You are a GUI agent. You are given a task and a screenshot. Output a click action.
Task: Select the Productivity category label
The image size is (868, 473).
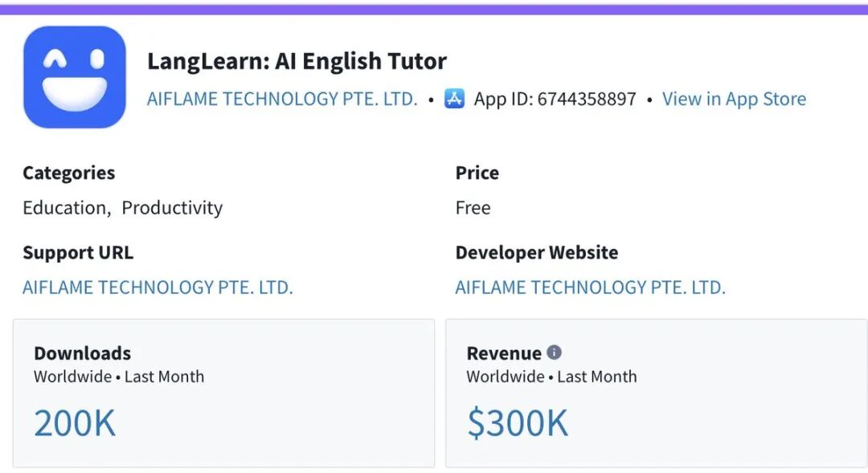pyautogui.click(x=172, y=207)
